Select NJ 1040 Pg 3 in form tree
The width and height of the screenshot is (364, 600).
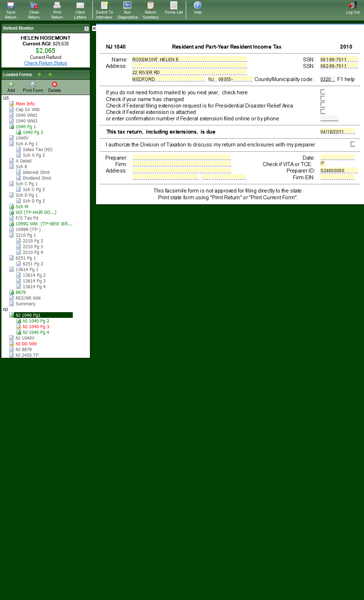click(36, 327)
